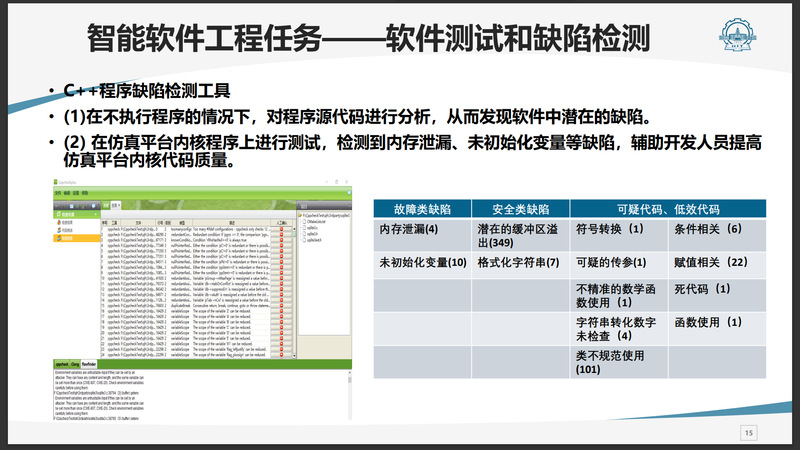The height and width of the screenshot is (450, 800).
Task: Switch to the Clang tab in the bottom panel
Action: [77, 364]
